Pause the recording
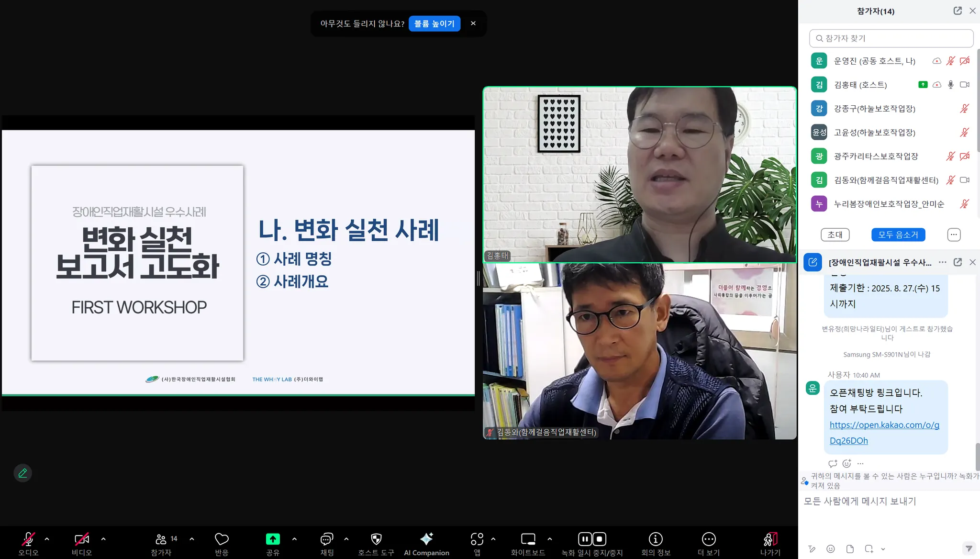980x559 pixels. point(585,539)
